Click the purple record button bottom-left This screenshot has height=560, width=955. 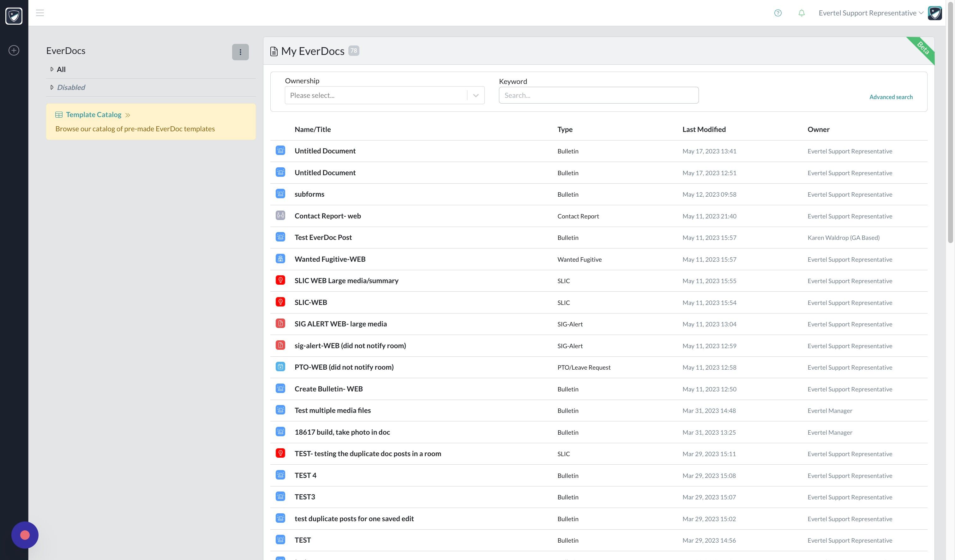25,535
